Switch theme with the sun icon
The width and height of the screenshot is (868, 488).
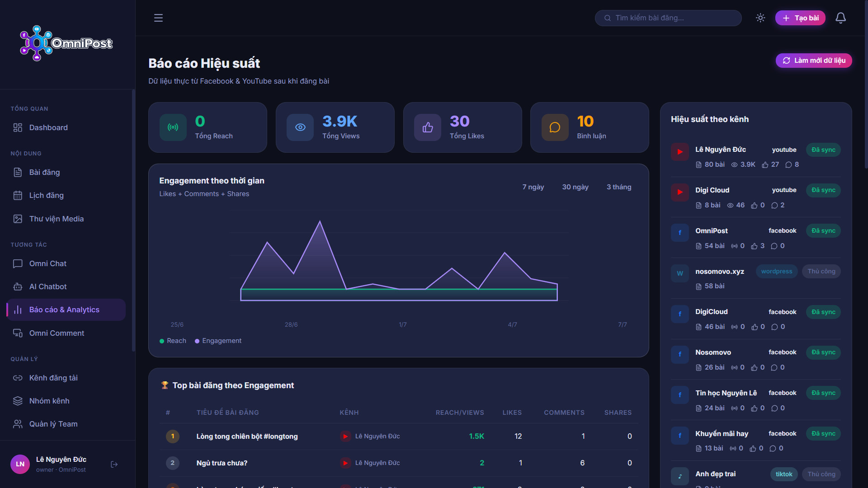coord(760,18)
